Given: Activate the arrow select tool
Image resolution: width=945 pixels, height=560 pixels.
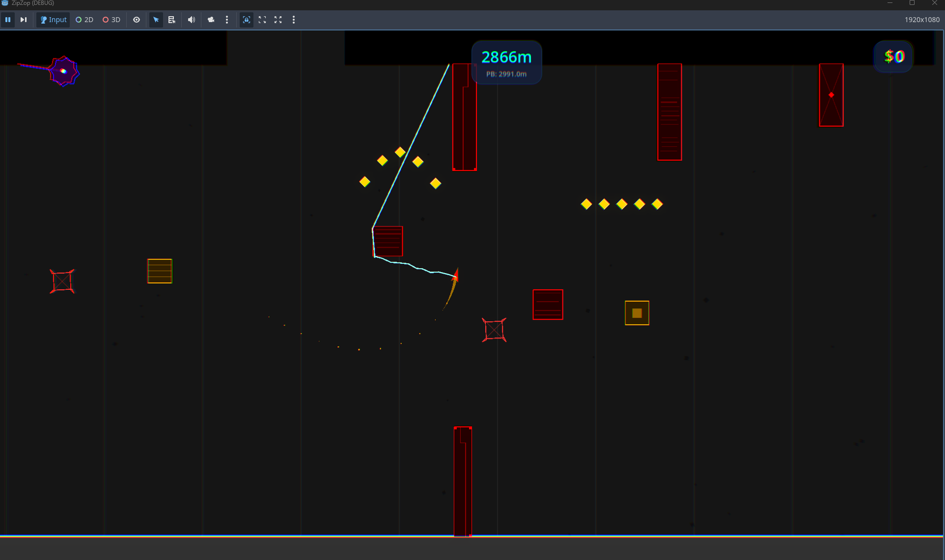Looking at the screenshot, I should (156, 20).
